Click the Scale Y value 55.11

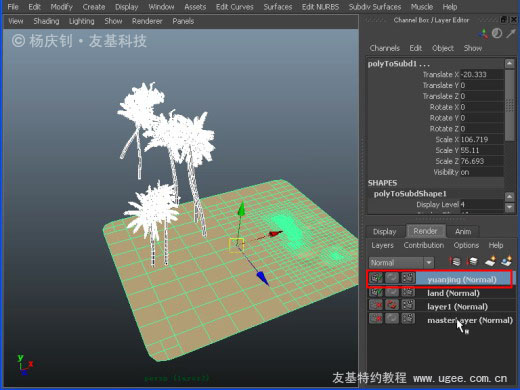482,151
